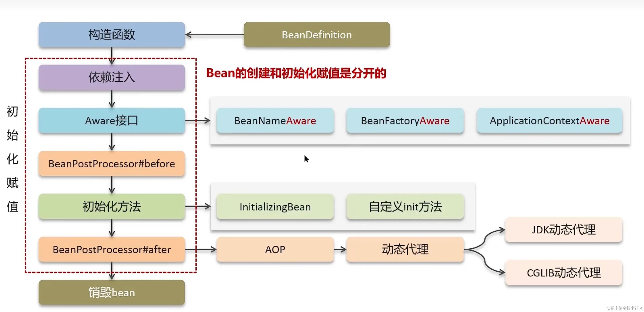The height and width of the screenshot is (312, 644).
Task: Click the 初始化方法 box
Action: click(112, 206)
